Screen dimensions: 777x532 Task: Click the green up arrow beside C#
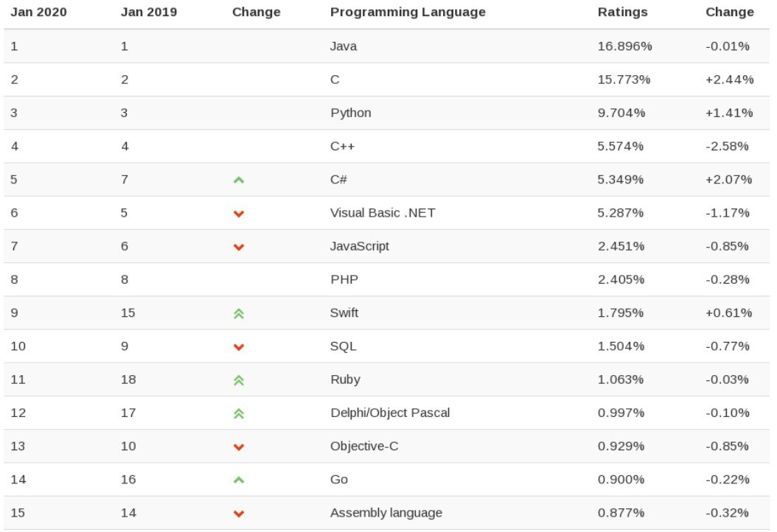(x=238, y=180)
